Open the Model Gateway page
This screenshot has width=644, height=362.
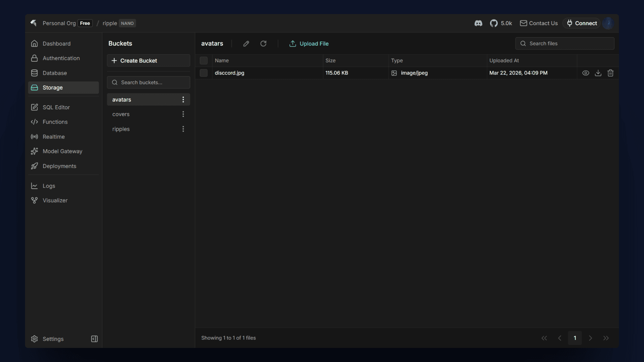(x=62, y=151)
